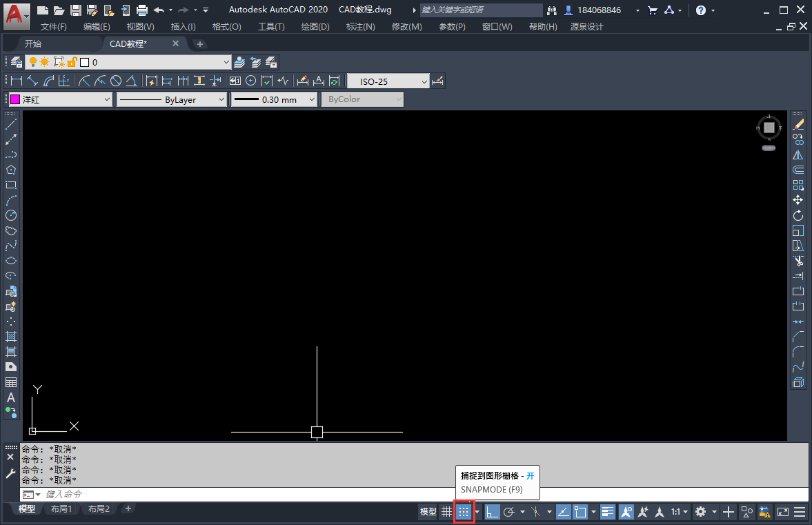
Task: Select the Line tool in draw toolbar
Action: pos(10,123)
